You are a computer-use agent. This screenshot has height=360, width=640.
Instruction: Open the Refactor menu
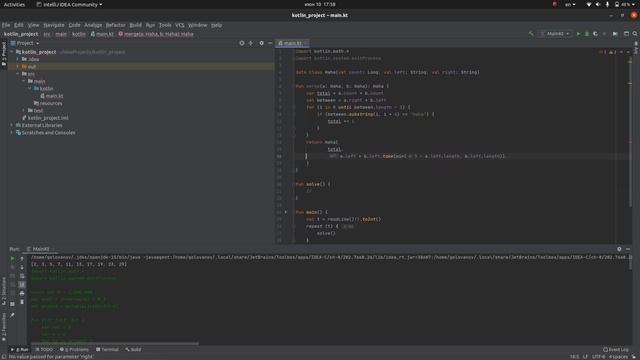point(116,25)
